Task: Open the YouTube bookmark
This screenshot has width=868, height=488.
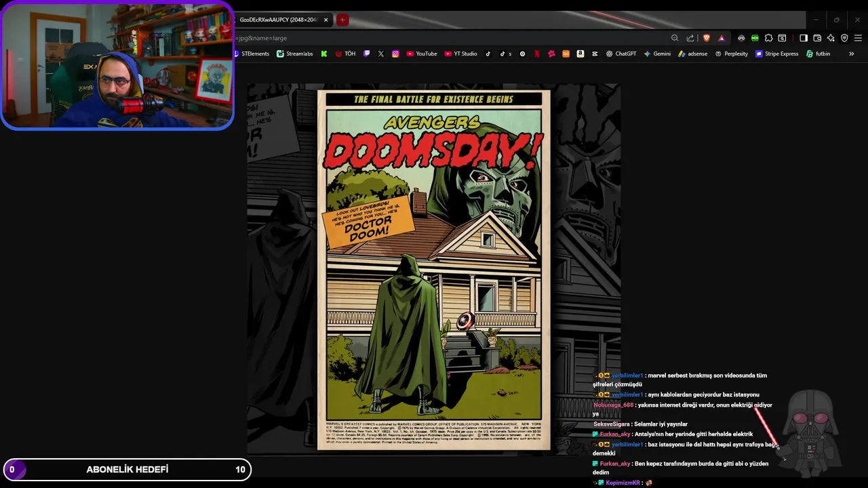Action: (422, 54)
